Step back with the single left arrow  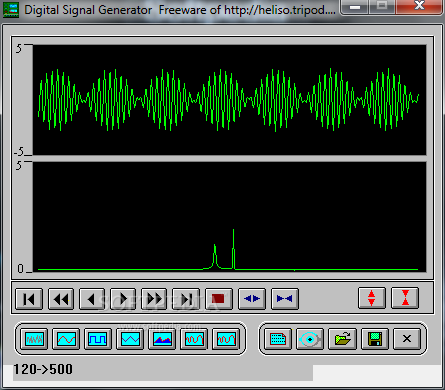click(92, 299)
